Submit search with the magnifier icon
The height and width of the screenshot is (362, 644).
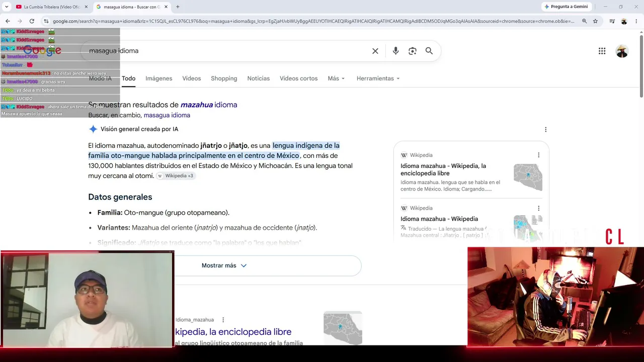(429, 51)
